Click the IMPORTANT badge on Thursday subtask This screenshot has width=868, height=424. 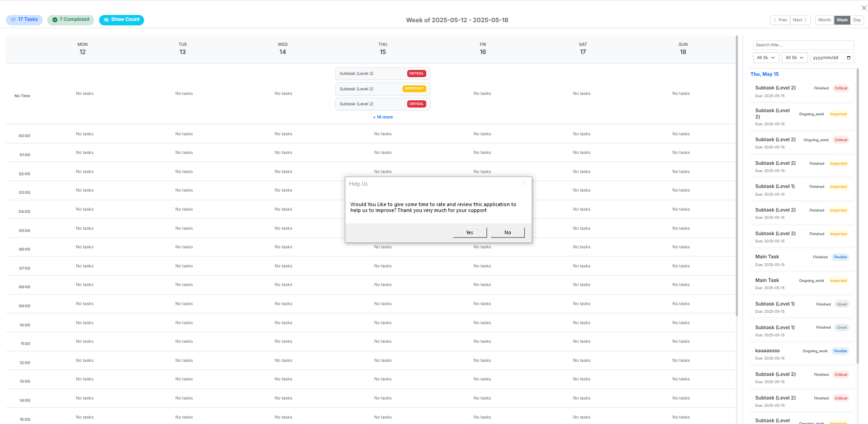pyautogui.click(x=414, y=89)
